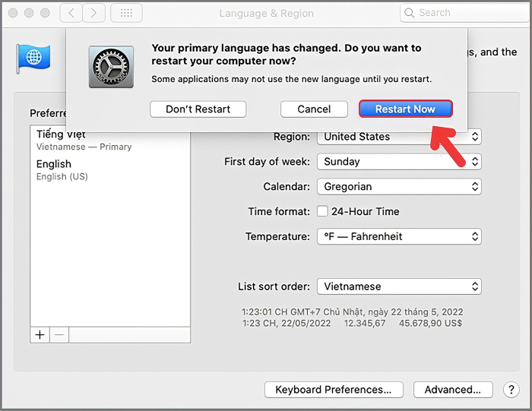532x411 pixels.
Task: Click the back navigation arrow
Action: pos(71,13)
